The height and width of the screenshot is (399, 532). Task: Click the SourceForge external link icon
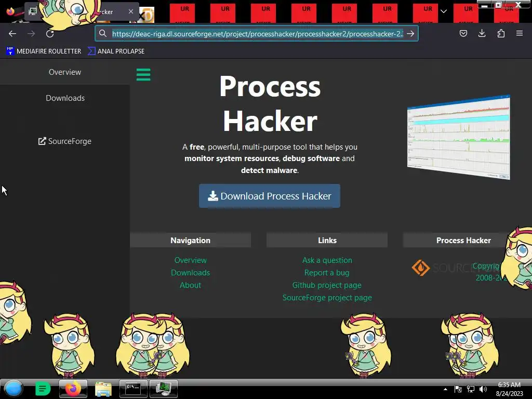[42, 141]
